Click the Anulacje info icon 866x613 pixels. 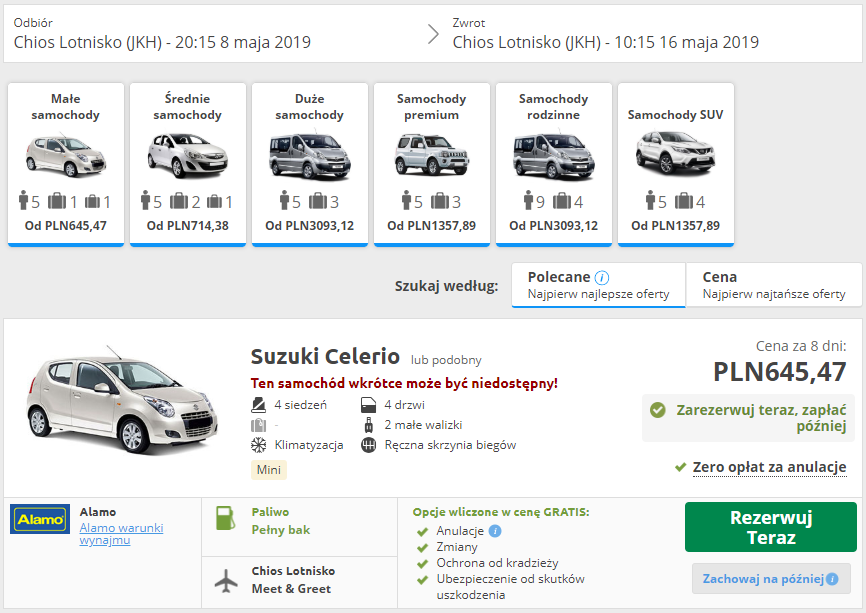point(495,531)
